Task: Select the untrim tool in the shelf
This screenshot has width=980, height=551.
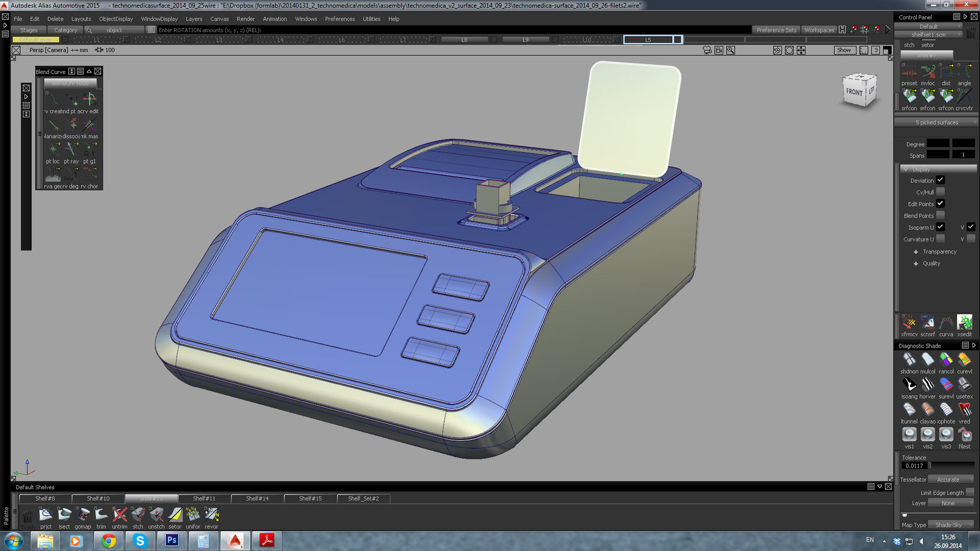Action: 119,515
